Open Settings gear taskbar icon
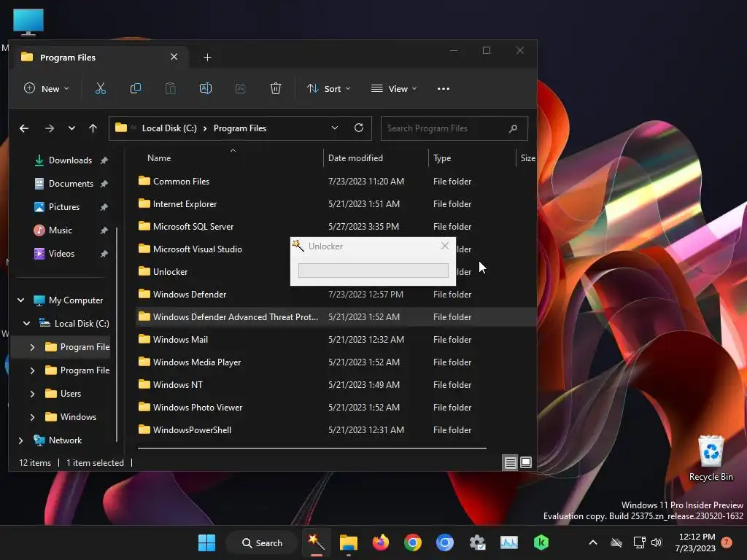 click(477, 542)
